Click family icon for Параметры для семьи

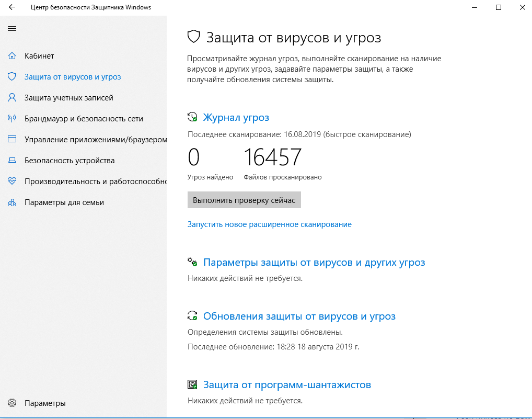tap(12, 202)
